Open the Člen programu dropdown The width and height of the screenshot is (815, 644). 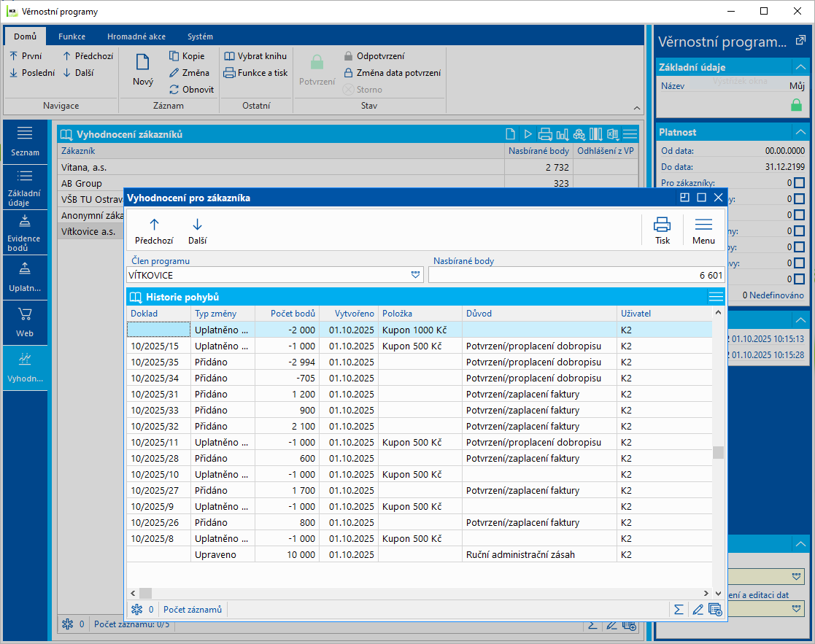[x=416, y=275]
